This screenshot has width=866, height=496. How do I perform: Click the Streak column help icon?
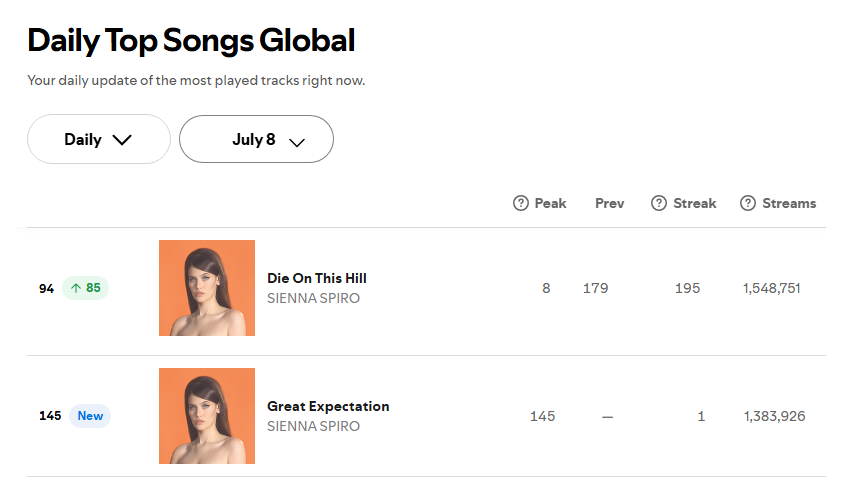coord(658,203)
